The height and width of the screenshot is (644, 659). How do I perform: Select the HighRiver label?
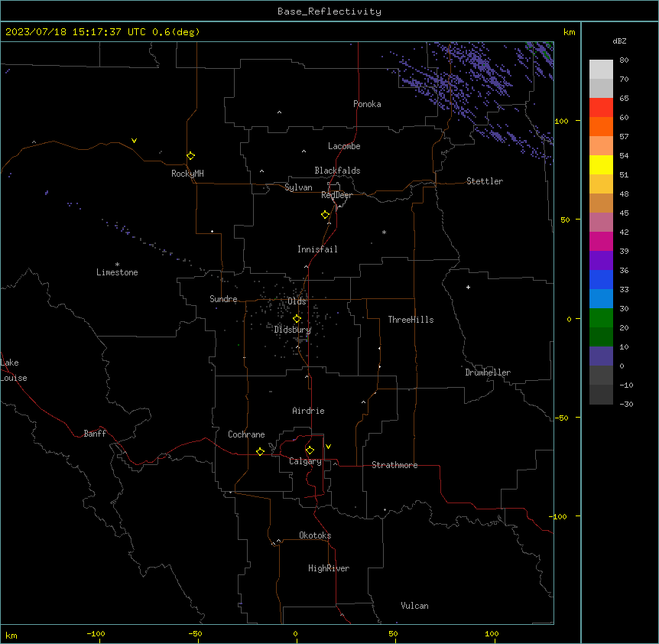click(x=329, y=568)
